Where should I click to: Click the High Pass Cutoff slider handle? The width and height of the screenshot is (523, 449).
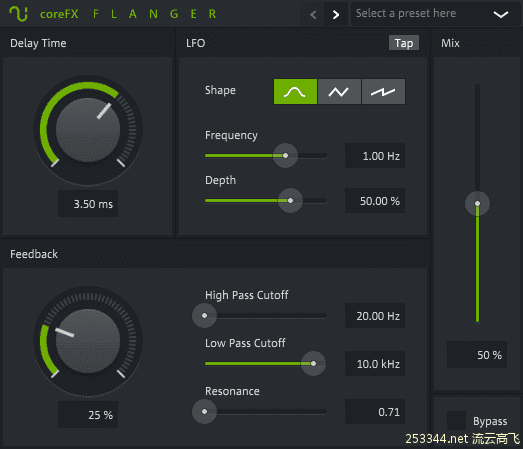pos(204,316)
